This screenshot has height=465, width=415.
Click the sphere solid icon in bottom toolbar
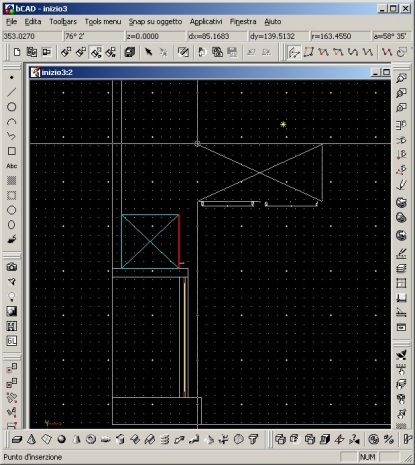pos(61,439)
